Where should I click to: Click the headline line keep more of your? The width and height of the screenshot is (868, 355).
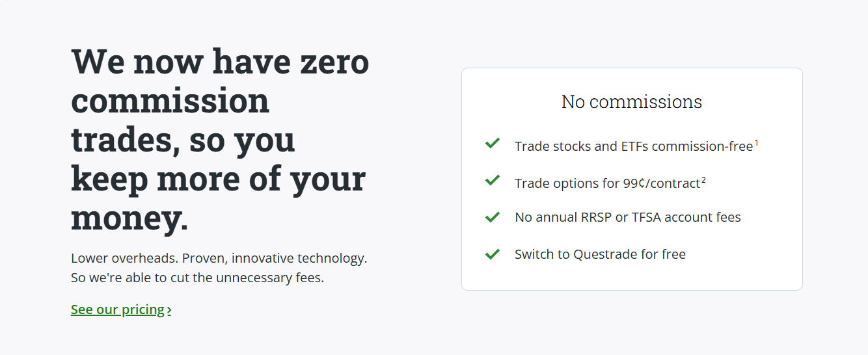218,179
